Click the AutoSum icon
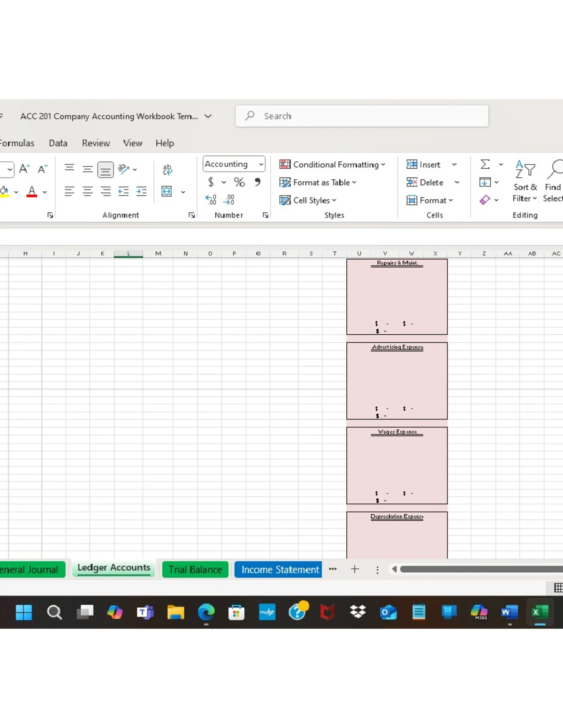Screen dimensions: 563x728 (x=484, y=164)
